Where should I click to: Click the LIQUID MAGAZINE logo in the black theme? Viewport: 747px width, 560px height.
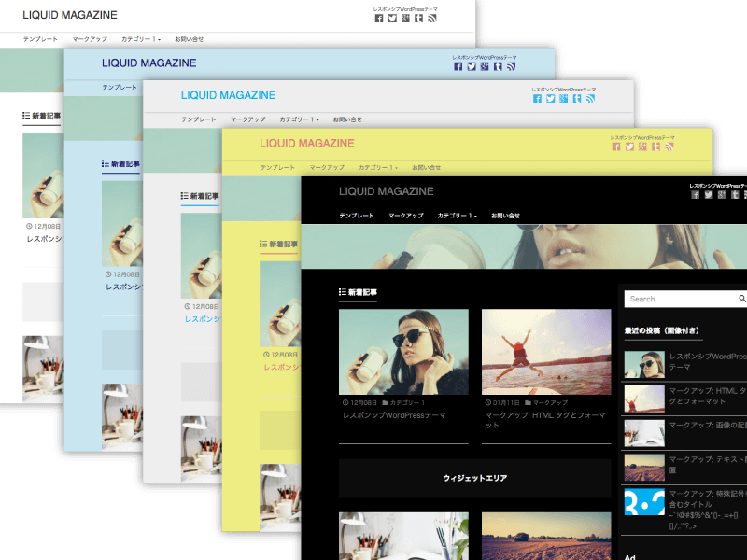[387, 191]
